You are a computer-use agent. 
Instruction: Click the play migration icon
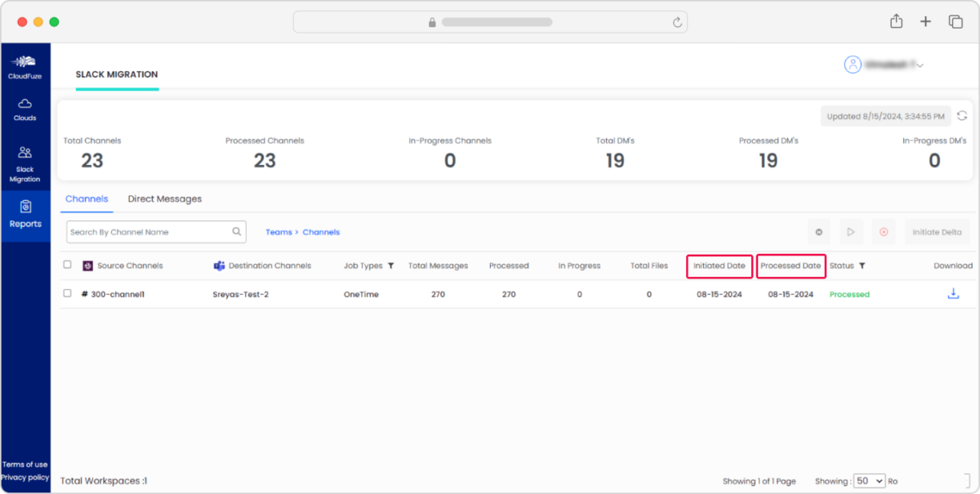851,232
